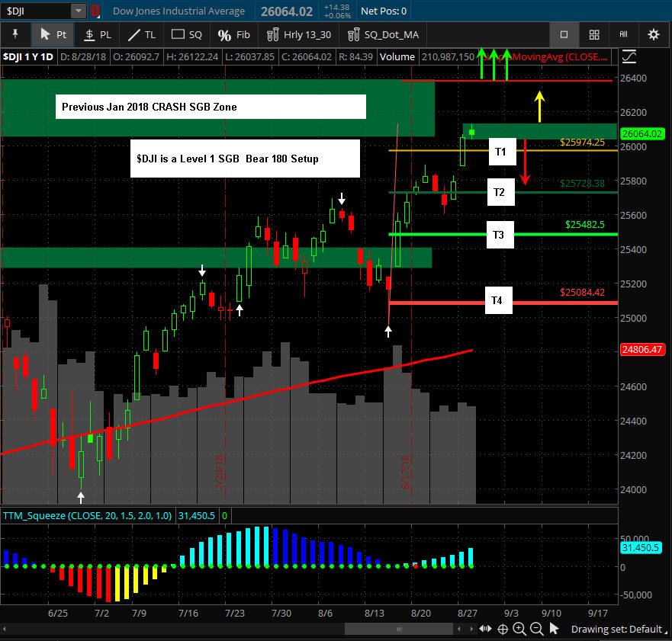This screenshot has height=641, width=672.
Task: Expand the $DJI symbol dropdown
Action: (x=79, y=11)
